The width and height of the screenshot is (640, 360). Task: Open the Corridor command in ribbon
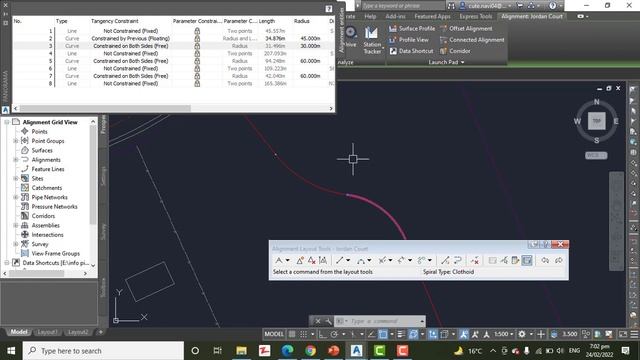(455, 51)
